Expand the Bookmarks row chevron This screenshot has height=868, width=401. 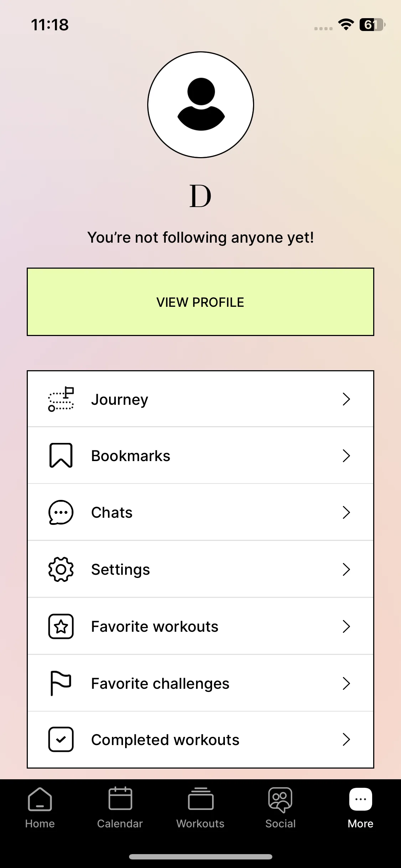346,456
